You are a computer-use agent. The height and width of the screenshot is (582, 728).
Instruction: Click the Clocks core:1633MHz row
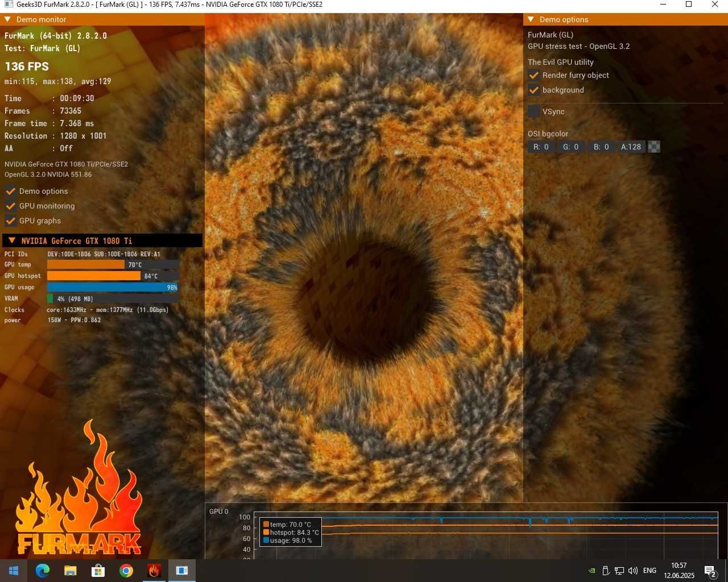(86, 310)
